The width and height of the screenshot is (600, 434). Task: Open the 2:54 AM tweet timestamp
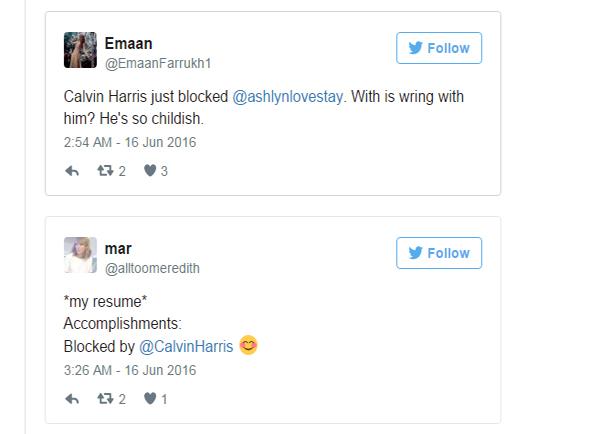(x=129, y=142)
